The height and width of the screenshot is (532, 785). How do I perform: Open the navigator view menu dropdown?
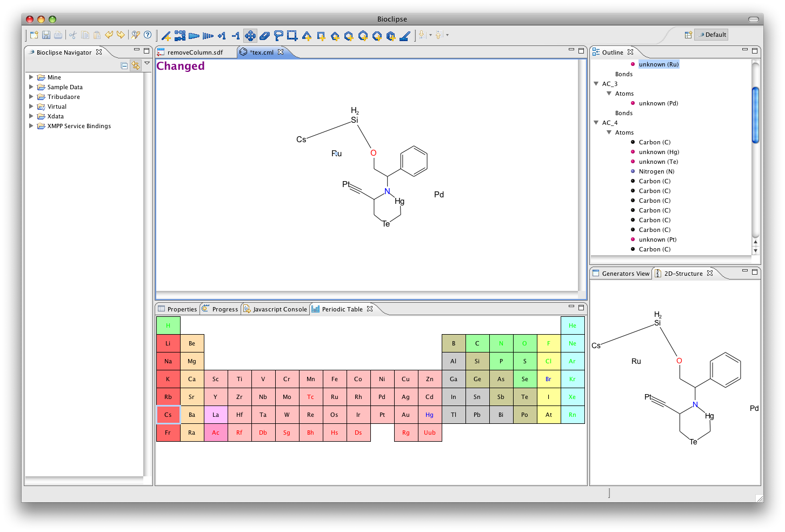click(x=147, y=64)
